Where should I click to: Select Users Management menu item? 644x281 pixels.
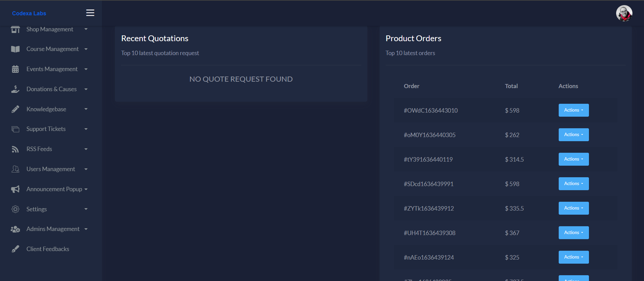[x=51, y=169]
